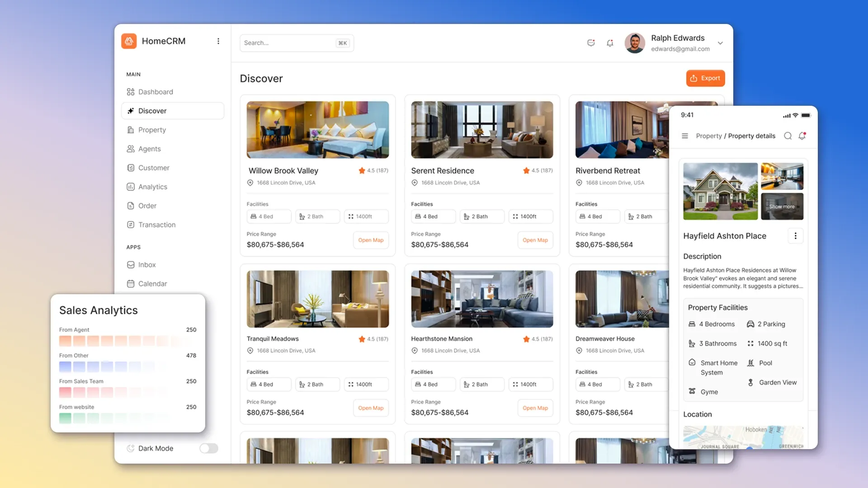Screen dimensions: 868x488
Task: Click the orange Export button
Action: click(705, 78)
